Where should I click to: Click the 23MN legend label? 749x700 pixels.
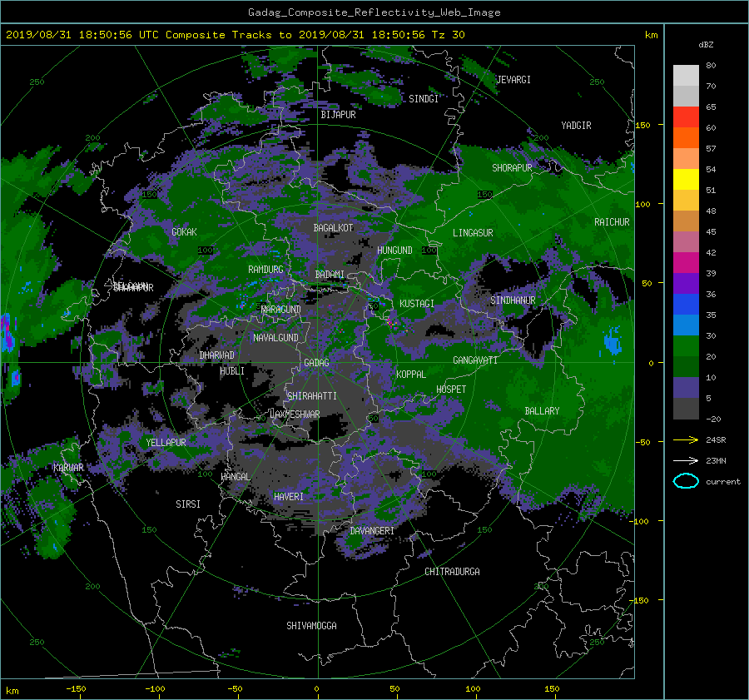tap(716, 461)
